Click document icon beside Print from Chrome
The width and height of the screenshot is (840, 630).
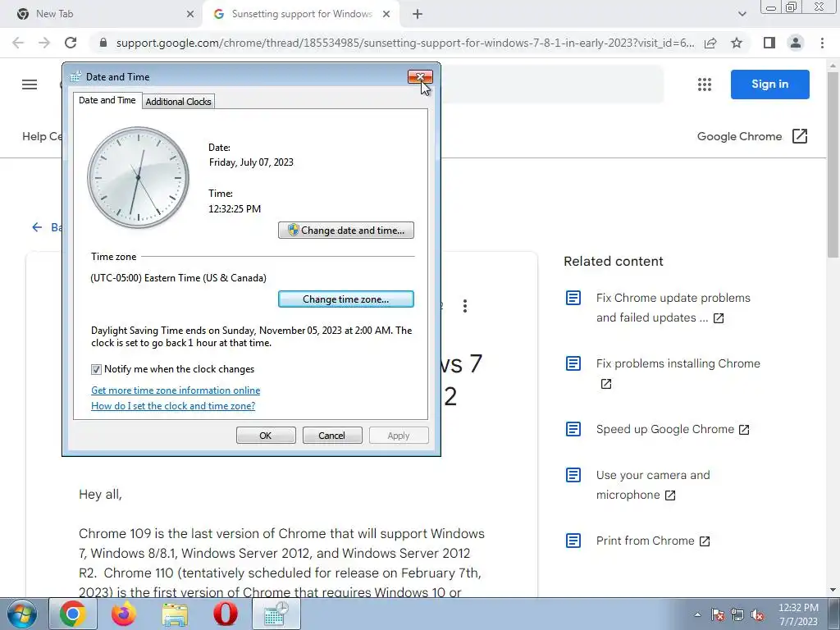573,541
